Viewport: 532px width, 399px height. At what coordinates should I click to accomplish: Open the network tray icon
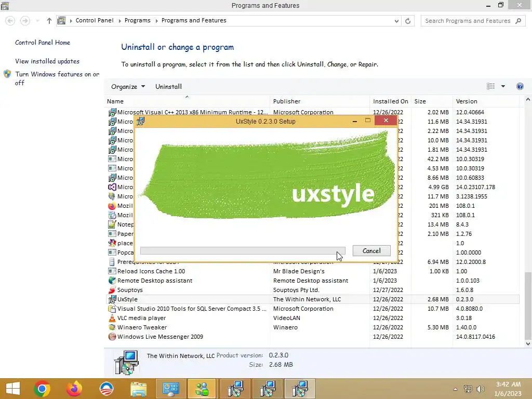(468, 389)
